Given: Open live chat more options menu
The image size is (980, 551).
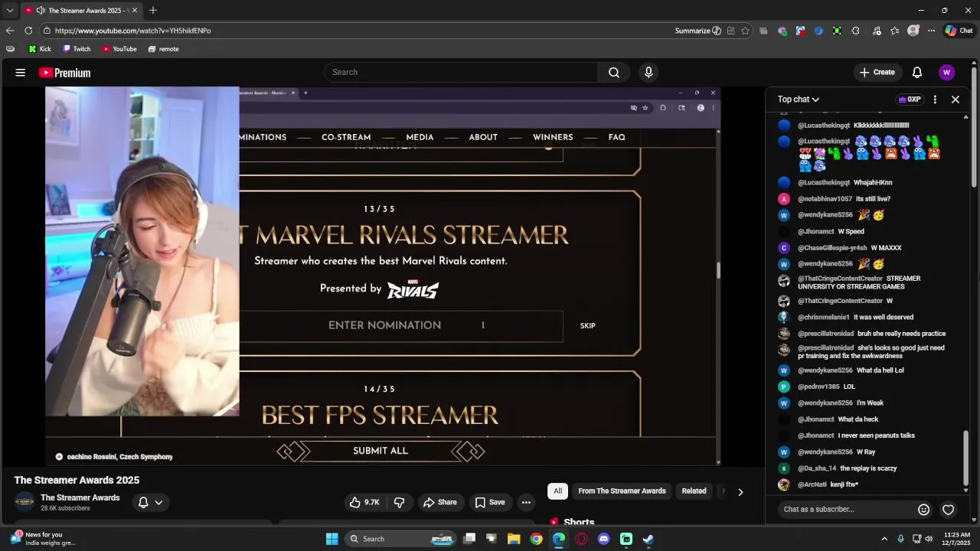Looking at the screenshot, I should pos(935,99).
